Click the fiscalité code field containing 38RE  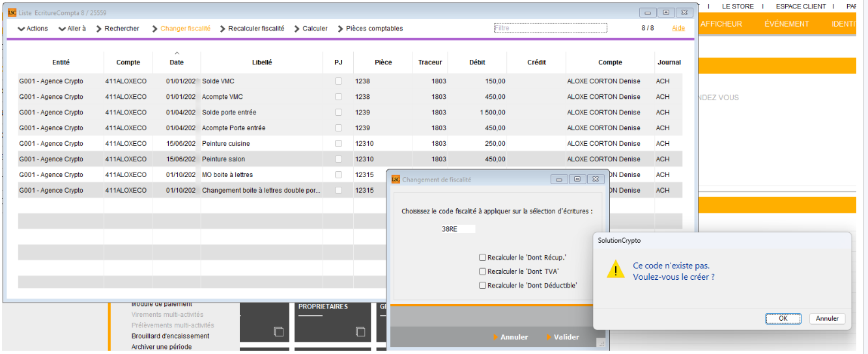[457, 229]
